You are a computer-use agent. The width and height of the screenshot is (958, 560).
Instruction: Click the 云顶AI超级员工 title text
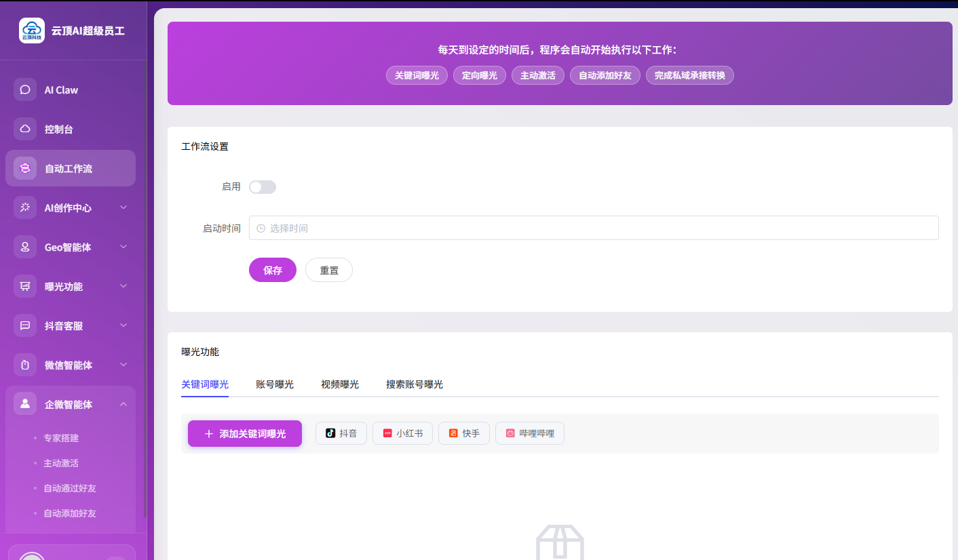pyautogui.click(x=88, y=31)
